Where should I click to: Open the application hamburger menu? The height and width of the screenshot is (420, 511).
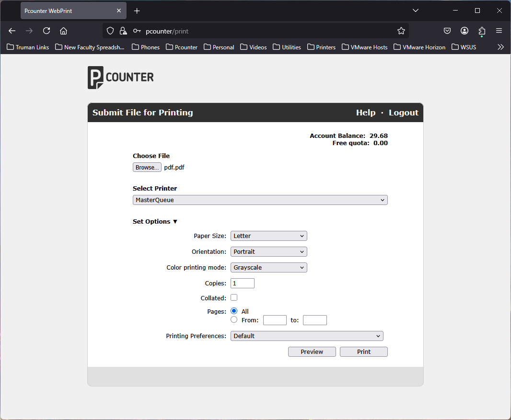click(x=499, y=31)
